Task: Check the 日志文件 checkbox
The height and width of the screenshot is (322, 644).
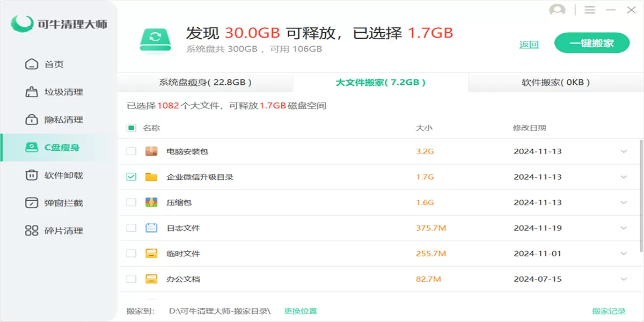Action: click(131, 228)
